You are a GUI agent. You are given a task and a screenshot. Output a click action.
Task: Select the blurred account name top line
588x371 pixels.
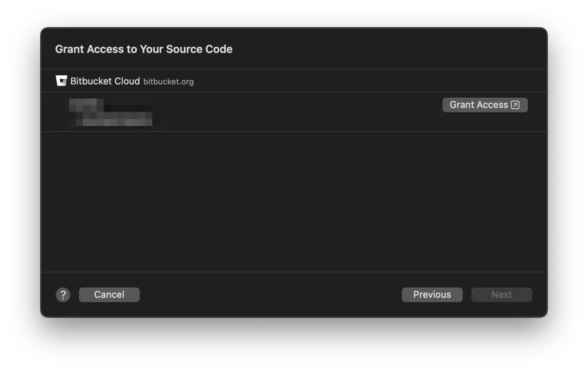pos(86,104)
